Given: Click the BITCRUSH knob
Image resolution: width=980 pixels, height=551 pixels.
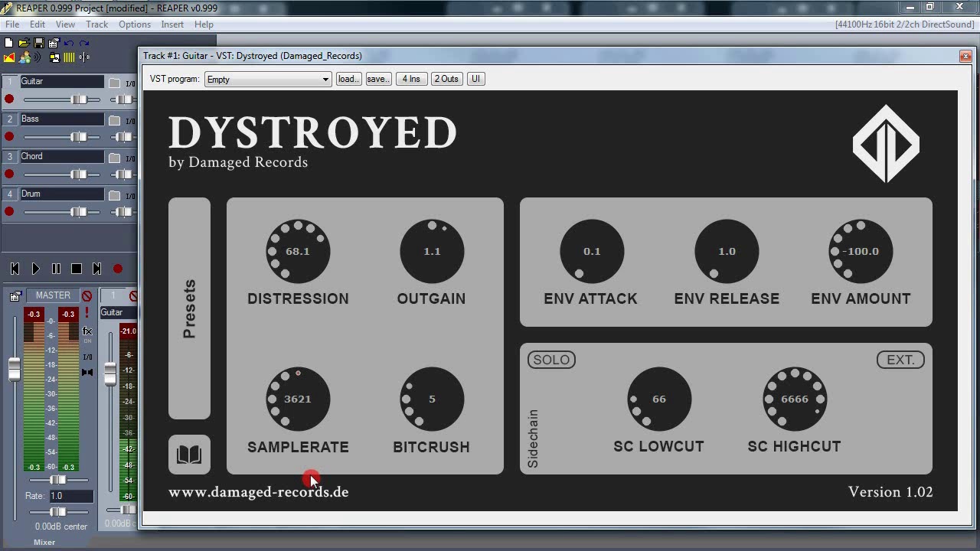Looking at the screenshot, I should coord(432,399).
